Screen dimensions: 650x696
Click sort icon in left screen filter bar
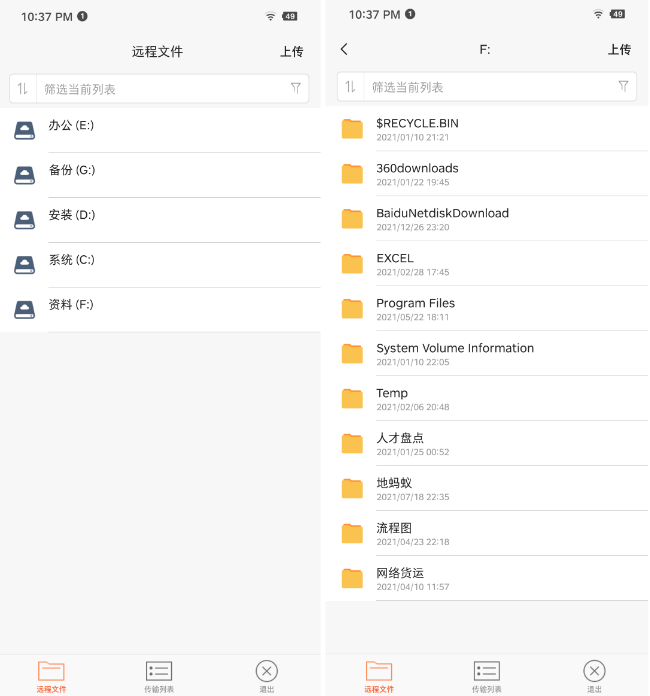pyautogui.click(x=23, y=89)
